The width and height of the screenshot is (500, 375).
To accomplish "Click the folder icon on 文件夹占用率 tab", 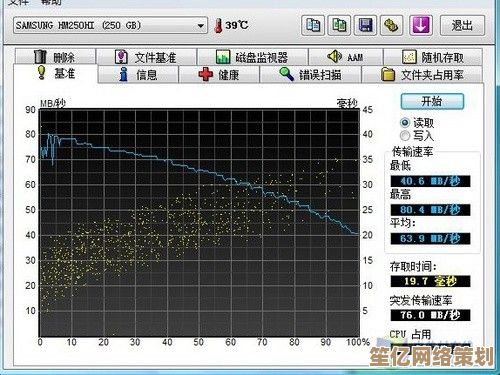I will (388, 74).
